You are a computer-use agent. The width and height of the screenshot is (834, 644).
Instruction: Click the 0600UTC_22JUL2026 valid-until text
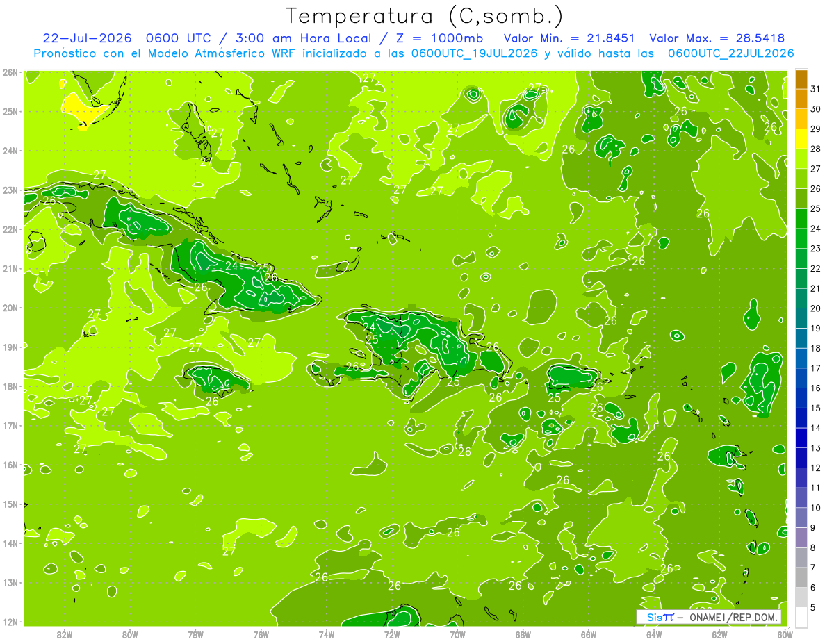click(x=730, y=53)
